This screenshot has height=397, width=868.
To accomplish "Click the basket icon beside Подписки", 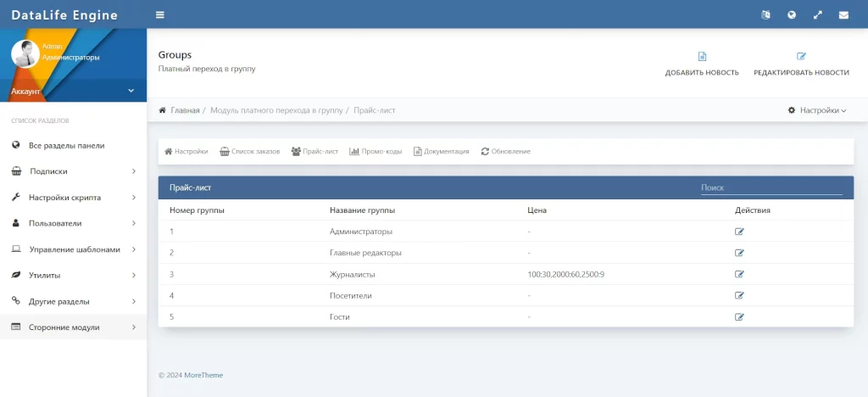I will coord(16,171).
